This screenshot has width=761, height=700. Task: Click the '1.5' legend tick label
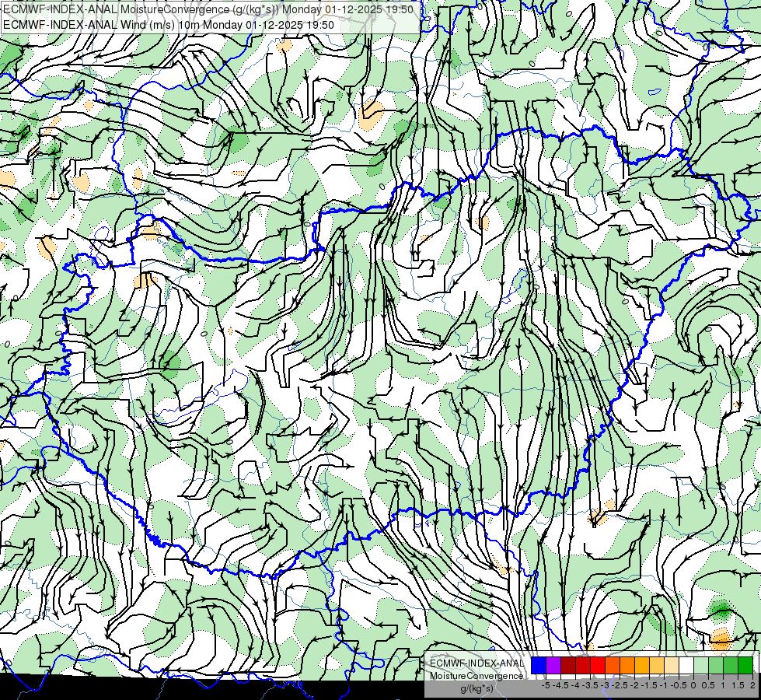pos(738,685)
